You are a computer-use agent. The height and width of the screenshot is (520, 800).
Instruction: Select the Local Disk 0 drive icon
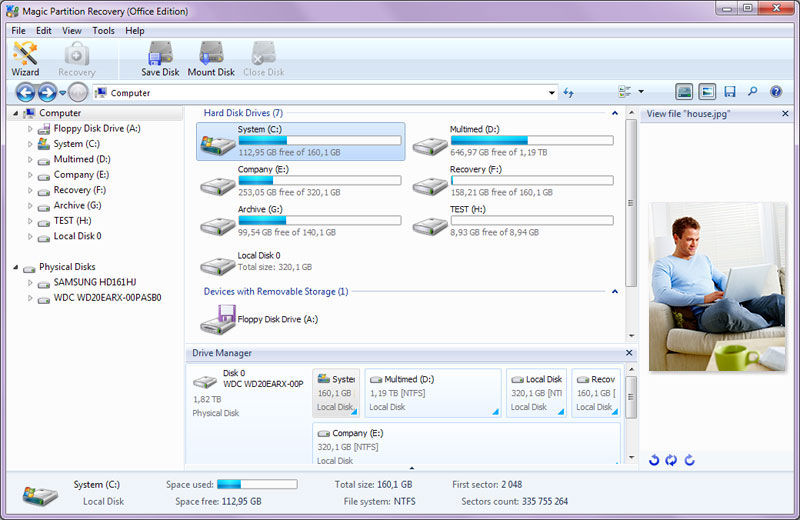(x=218, y=266)
